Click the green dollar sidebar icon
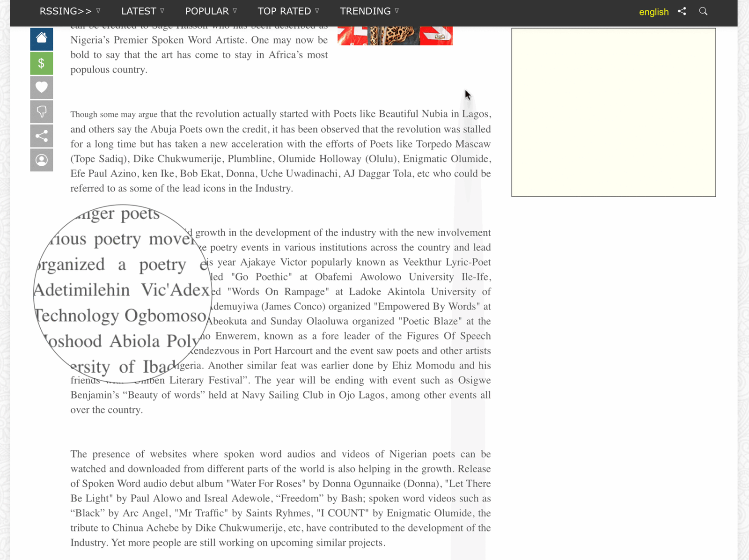This screenshot has width=749, height=560. pyautogui.click(x=41, y=63)
